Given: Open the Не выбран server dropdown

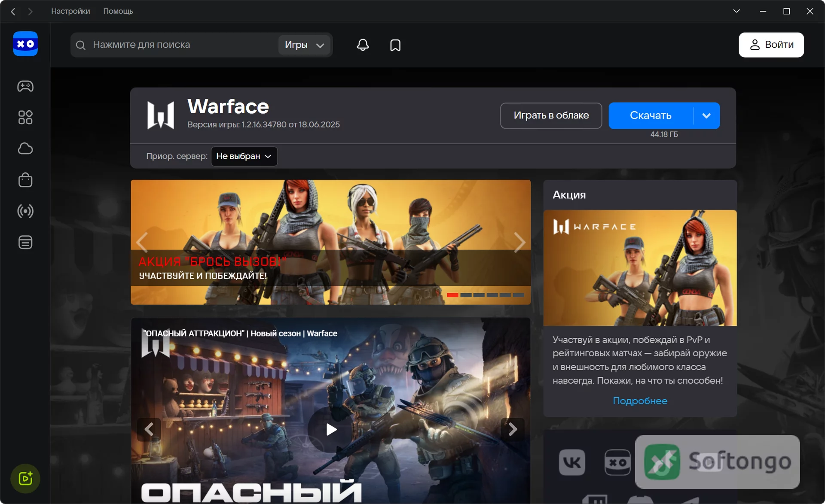Looking at the screenshot, I should pos(244,156).
